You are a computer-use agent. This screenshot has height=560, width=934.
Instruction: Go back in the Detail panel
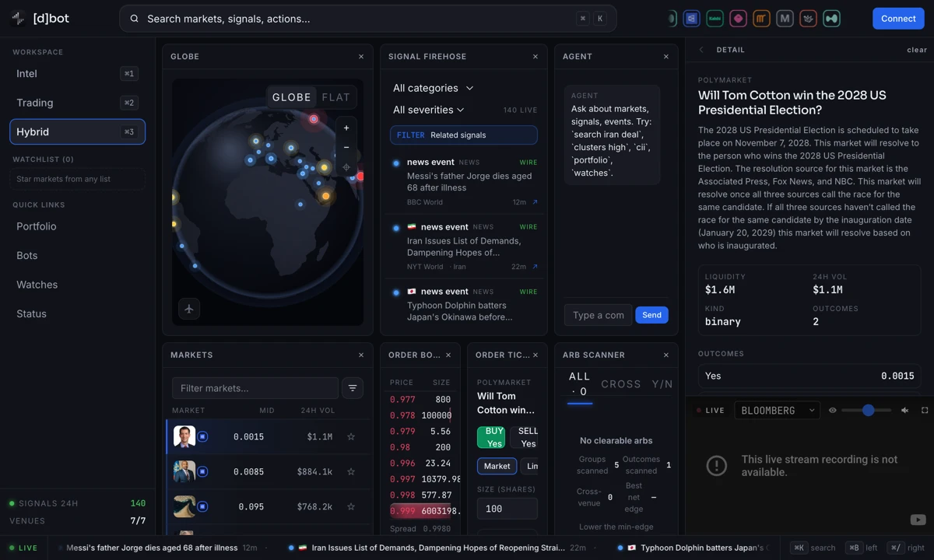tap(701, 50)
